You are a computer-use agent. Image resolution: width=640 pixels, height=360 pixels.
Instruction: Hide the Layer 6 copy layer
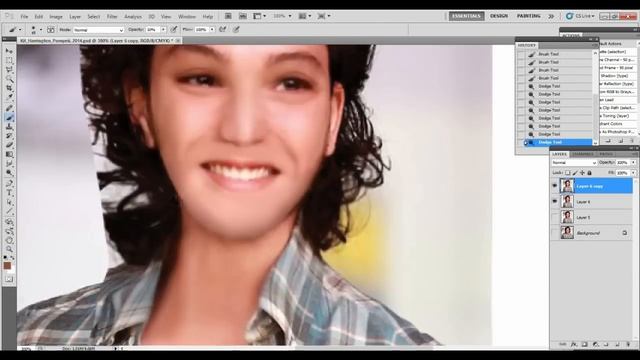[x=555, y=186]
